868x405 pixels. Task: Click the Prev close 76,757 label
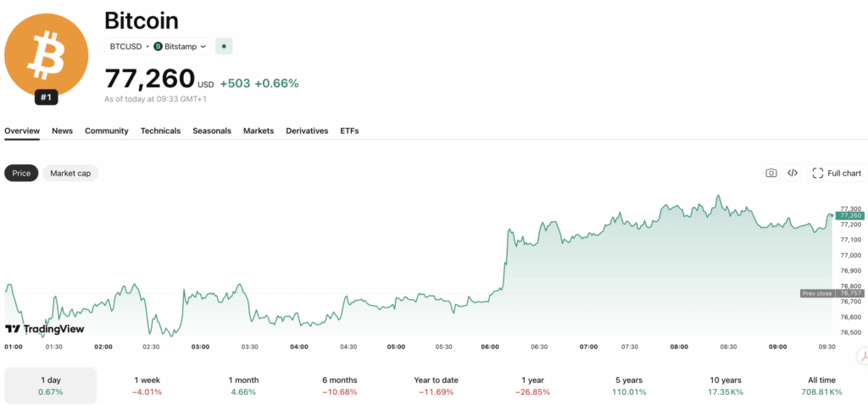(x=832, y=293)
